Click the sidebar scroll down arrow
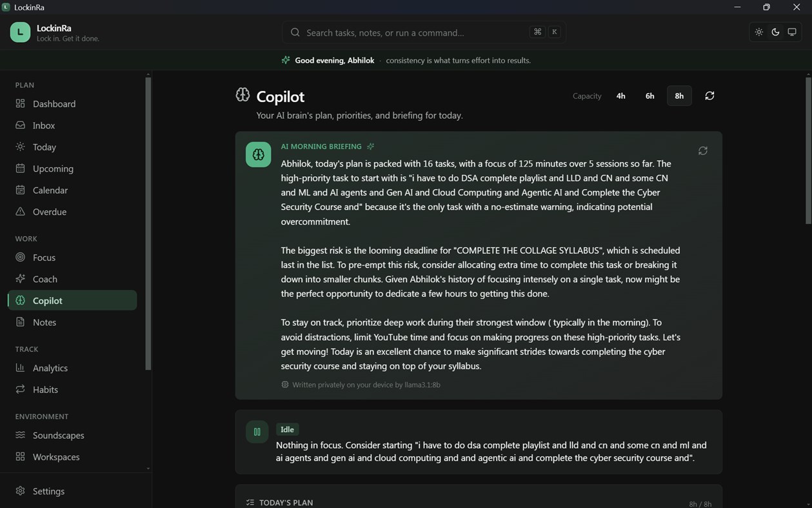Image resolution: width=812 pixels, height=508 pixels. (x=148, y=469)
